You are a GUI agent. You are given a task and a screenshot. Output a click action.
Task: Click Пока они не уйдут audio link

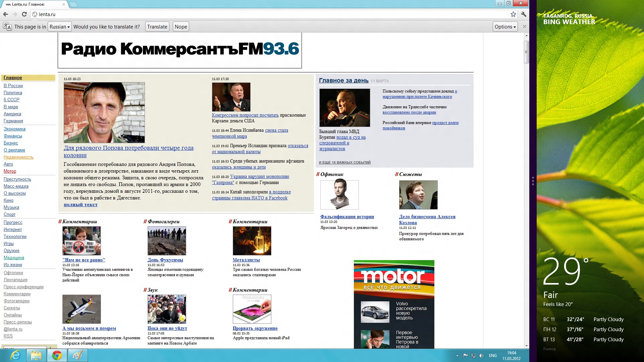[167, 328]
